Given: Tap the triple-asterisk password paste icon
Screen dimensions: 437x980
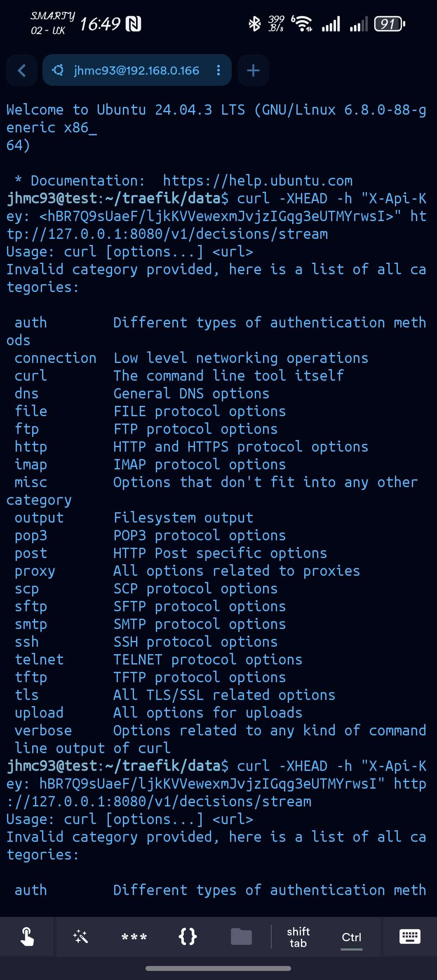Looking at the screenshot, I should click(134, 937).
